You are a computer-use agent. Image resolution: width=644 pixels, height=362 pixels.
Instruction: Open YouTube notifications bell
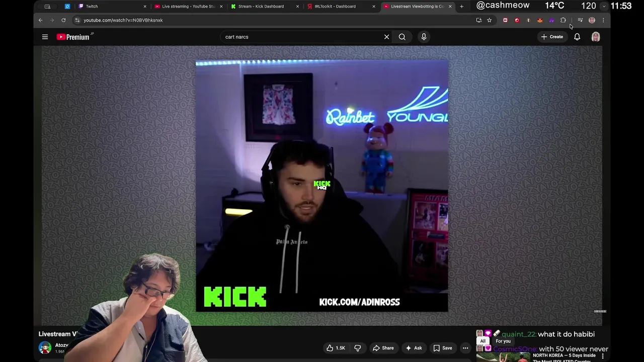pyautogui.click(x=577, y=37)
